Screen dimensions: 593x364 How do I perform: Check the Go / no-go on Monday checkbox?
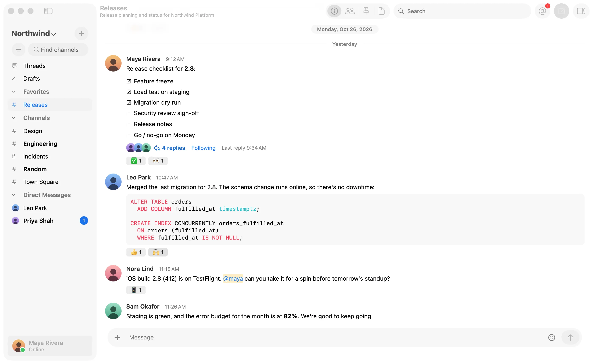129,135
